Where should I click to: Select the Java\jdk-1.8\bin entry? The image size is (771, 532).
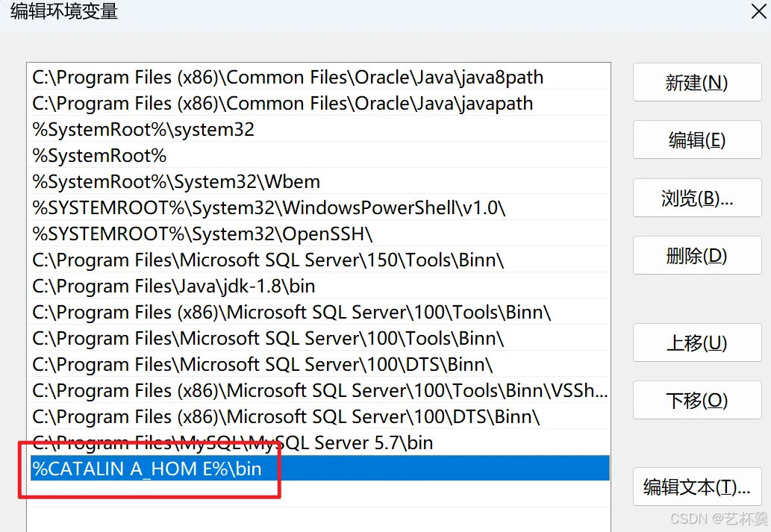click(x=319, y=286)
